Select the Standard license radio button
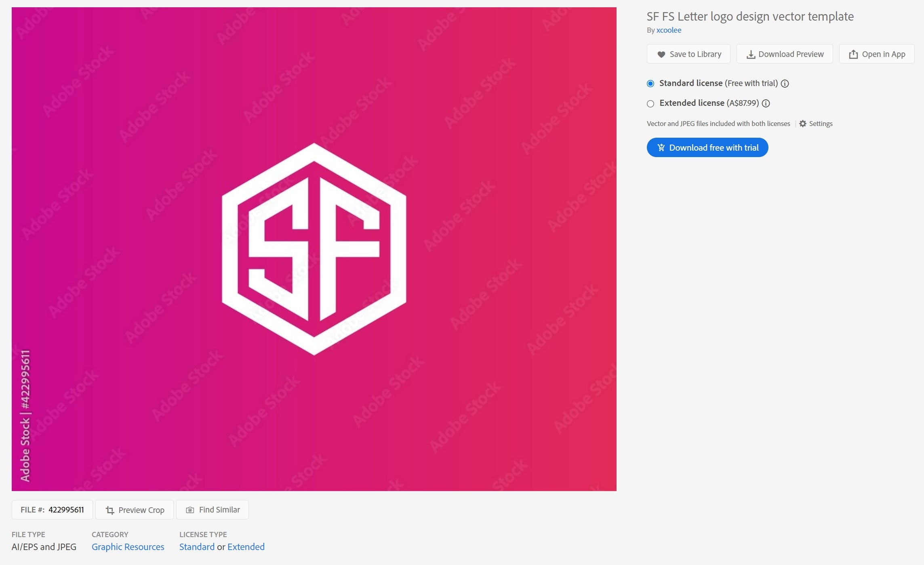Viewport: 924px width, 565px height. coord(650,84)
